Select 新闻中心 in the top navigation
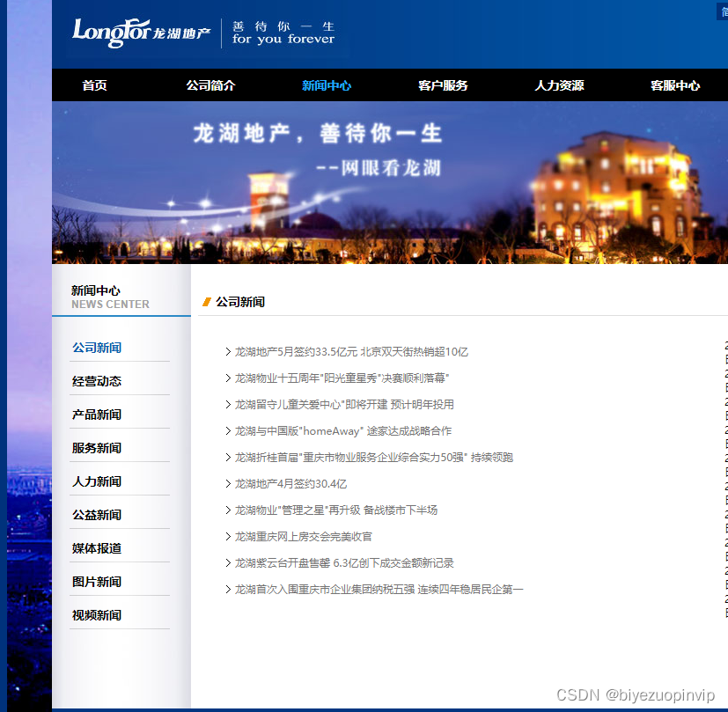Viewport: 728px width, 712px height. click(x=327, y=84)
